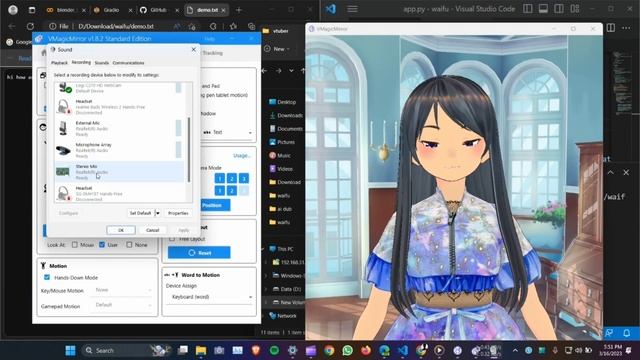Click Customize Layout icon in VS Code
The height and width of the screenshot is (360, 640).
coord(575,9)
